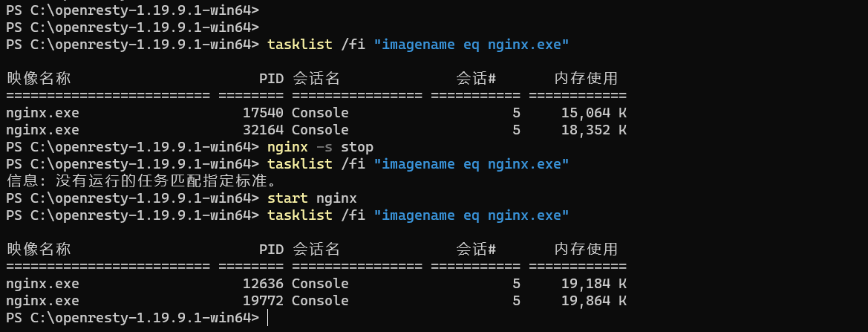Viewport: 868px width, 332px height.
Task: Click the 19,184 K memory value
Action: (x=594, y=284)
